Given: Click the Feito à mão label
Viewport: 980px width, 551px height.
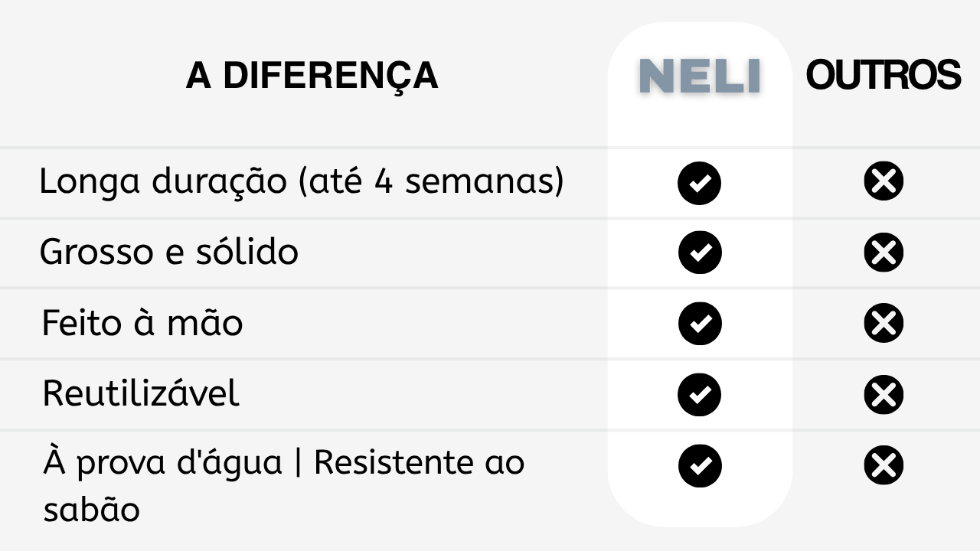Looking at the screenshot, I should pyautogui.click(x=142, y=322).
